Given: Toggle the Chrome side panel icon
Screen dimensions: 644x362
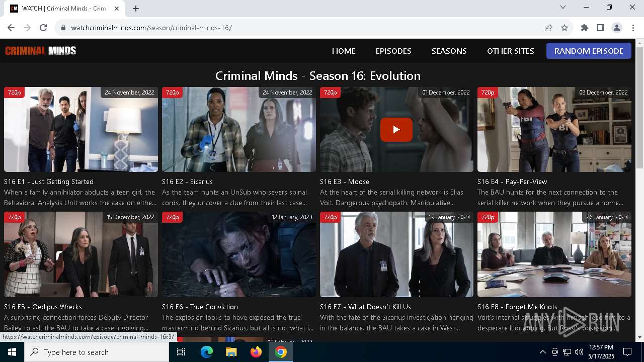Looking at the screenshot, I should [601, 28].
